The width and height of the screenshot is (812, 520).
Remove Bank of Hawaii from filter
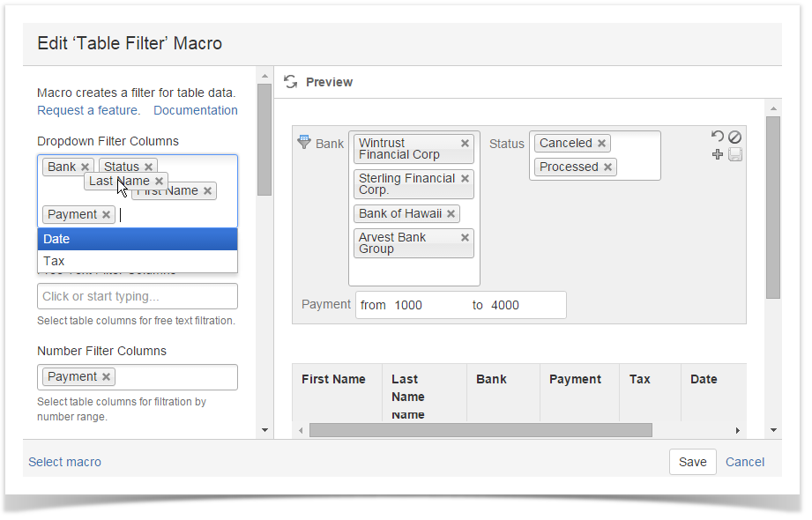pyautogui.click(x=451, y=214)
